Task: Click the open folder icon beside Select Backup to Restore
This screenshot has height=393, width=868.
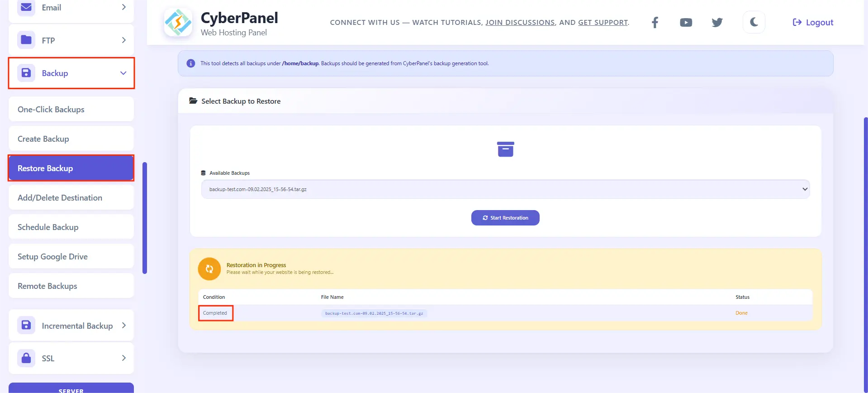Action: pos(193,101)
